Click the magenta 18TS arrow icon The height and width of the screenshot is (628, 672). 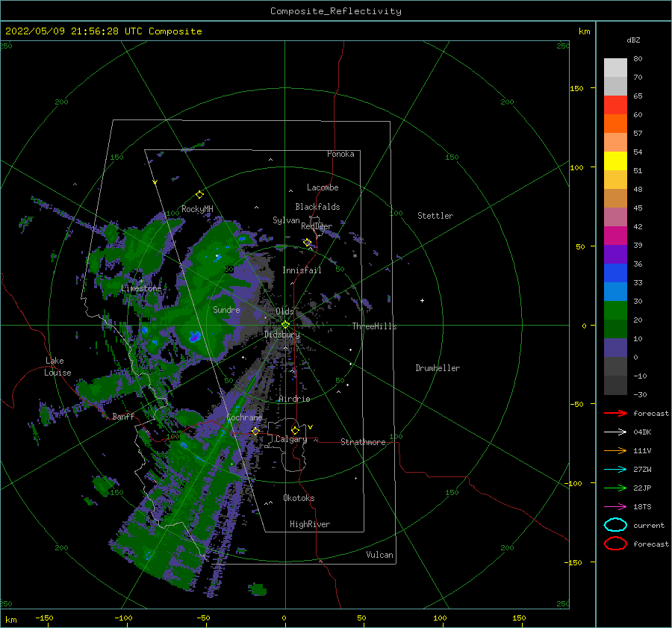[x=615, y=507]
